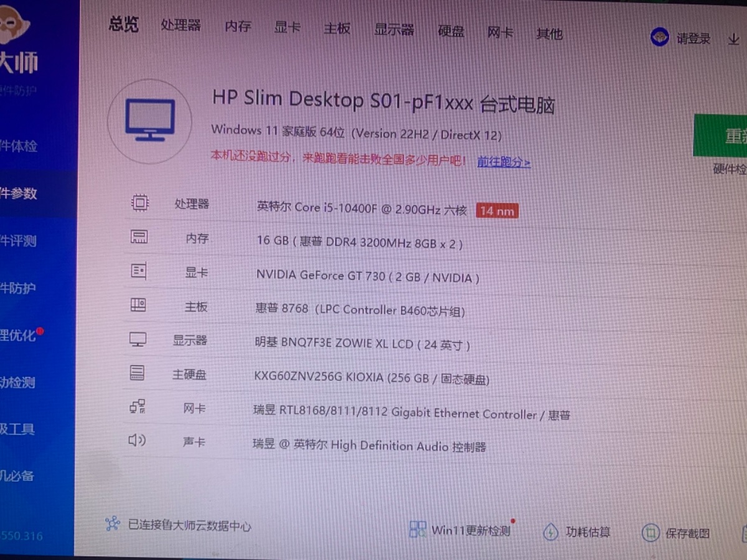Select the 件参数 sidebar item
The height and width of the screenshot is (560, 747).
19,194
